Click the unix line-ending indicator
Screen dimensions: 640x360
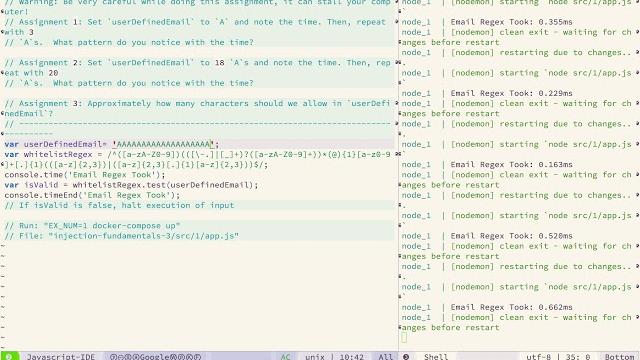click(315, 356)
